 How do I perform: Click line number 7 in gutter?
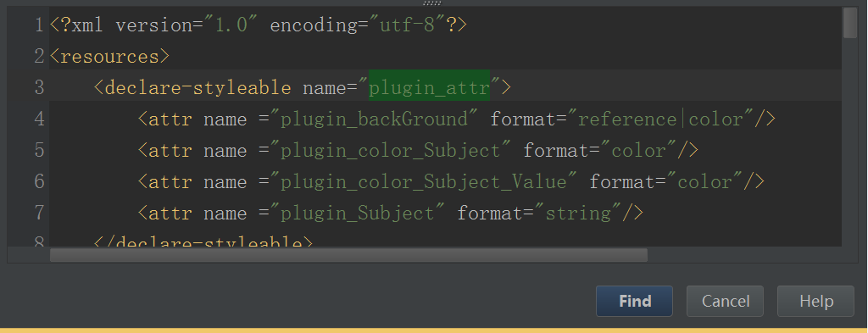point(39,213)
